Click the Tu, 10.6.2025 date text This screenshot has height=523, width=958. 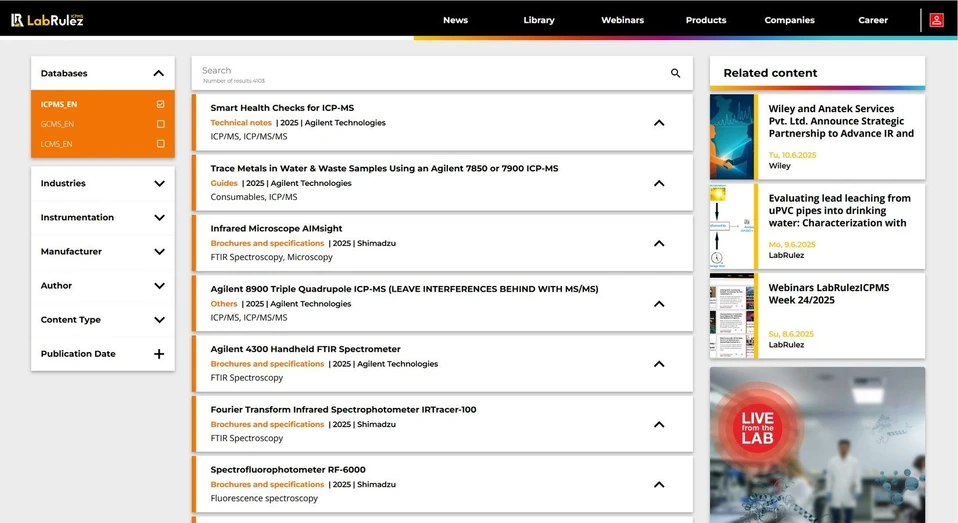[792, 155]
